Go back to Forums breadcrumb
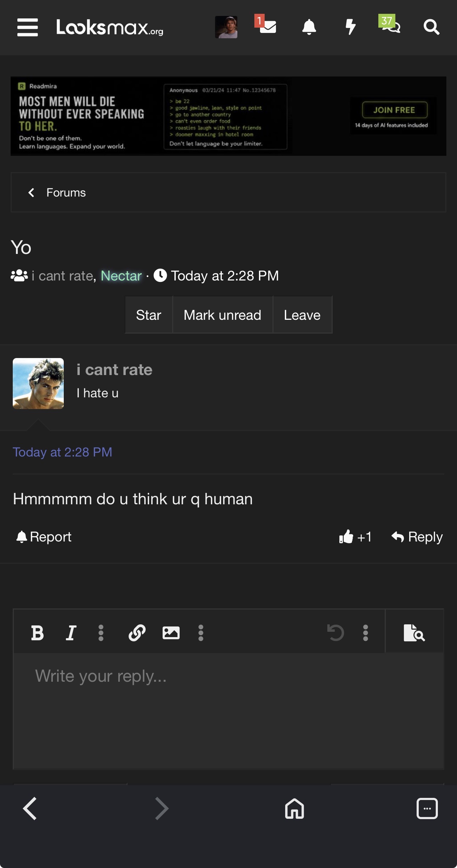The height and width of the screenshot is (868, 457). click(66, 193)
